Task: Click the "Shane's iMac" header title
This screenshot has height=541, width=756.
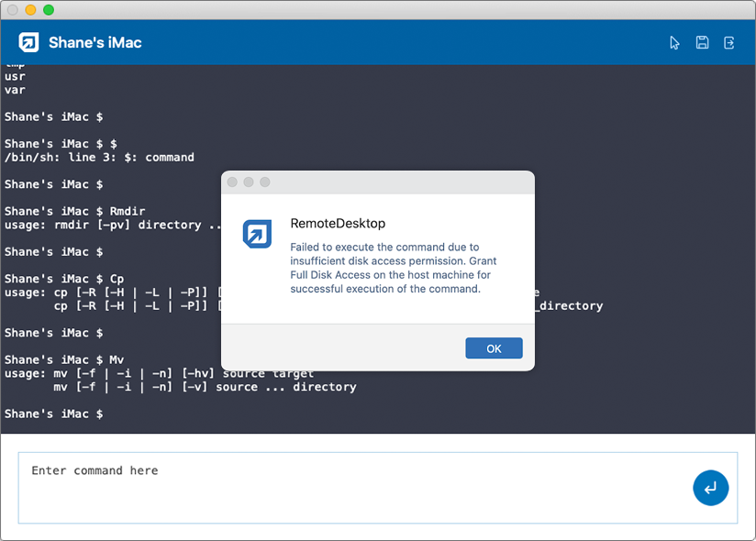Action: click(94, 43)
